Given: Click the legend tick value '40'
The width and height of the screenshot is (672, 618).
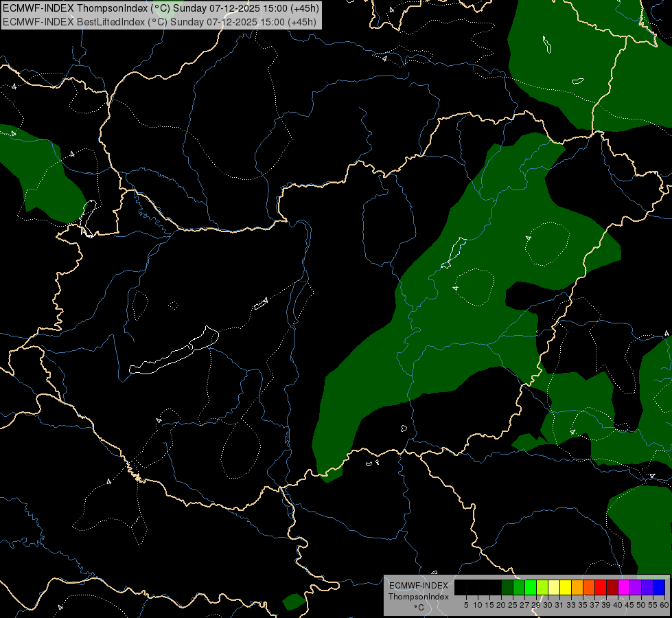Looking at the screenshot, I should point(618,605).
